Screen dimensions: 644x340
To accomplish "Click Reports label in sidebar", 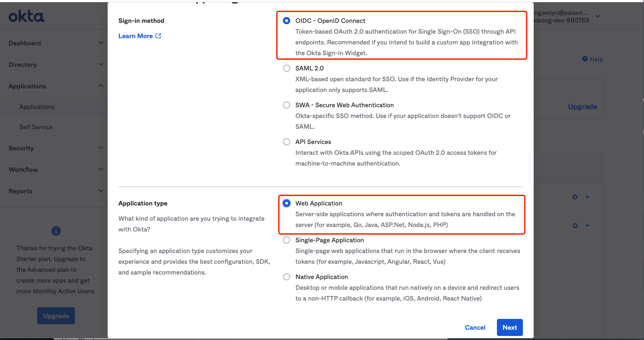I will (x=20, y=191).
